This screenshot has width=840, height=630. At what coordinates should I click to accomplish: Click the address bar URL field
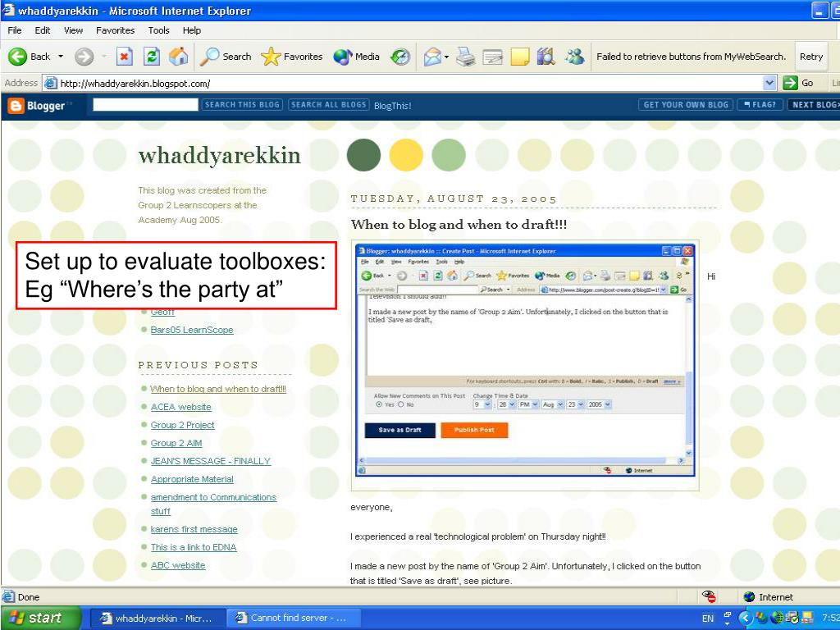(x=410, y=83)
